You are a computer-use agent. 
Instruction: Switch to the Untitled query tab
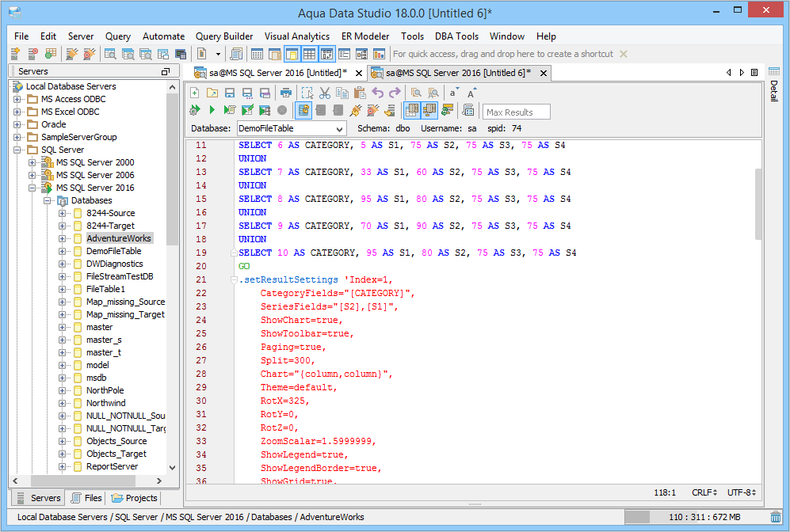(277, 73)
